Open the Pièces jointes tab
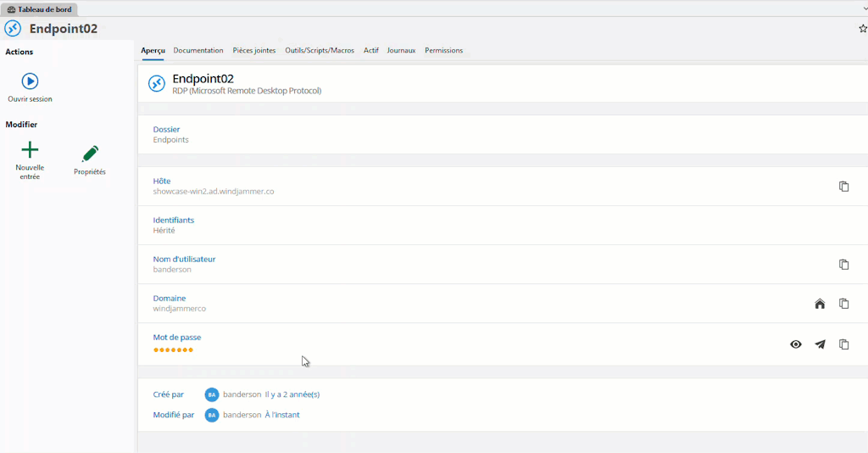 pyautogui.click(x=254, y=51)
